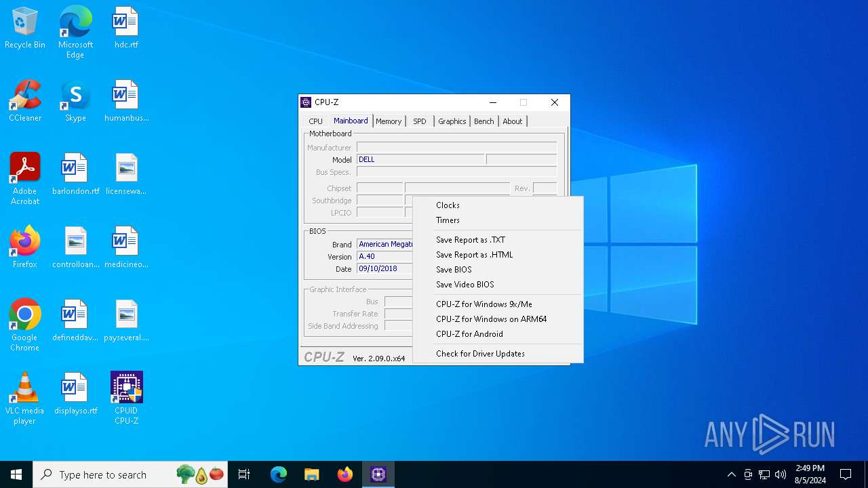Select the hdc.rtf document icon
This screenshot has width=868, height=488.
(126, 28)
